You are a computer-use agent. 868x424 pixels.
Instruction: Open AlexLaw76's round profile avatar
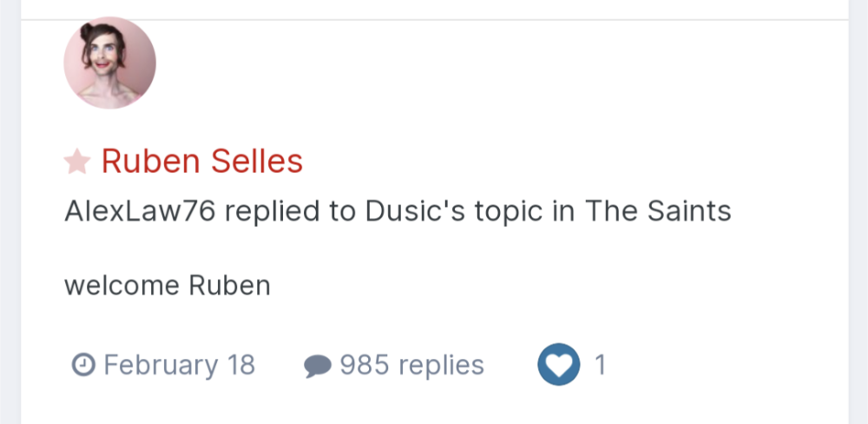tap(110, 63)
